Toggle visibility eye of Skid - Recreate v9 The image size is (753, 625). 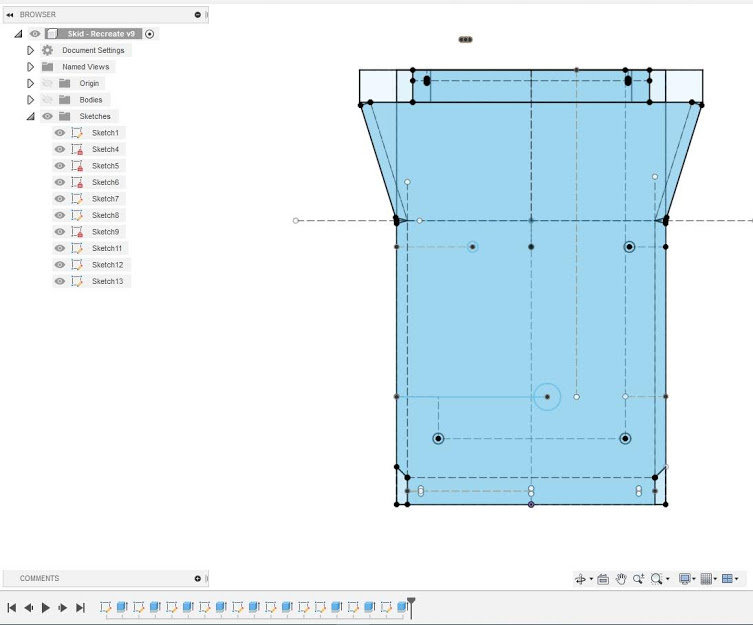click(x=35, y=34)
